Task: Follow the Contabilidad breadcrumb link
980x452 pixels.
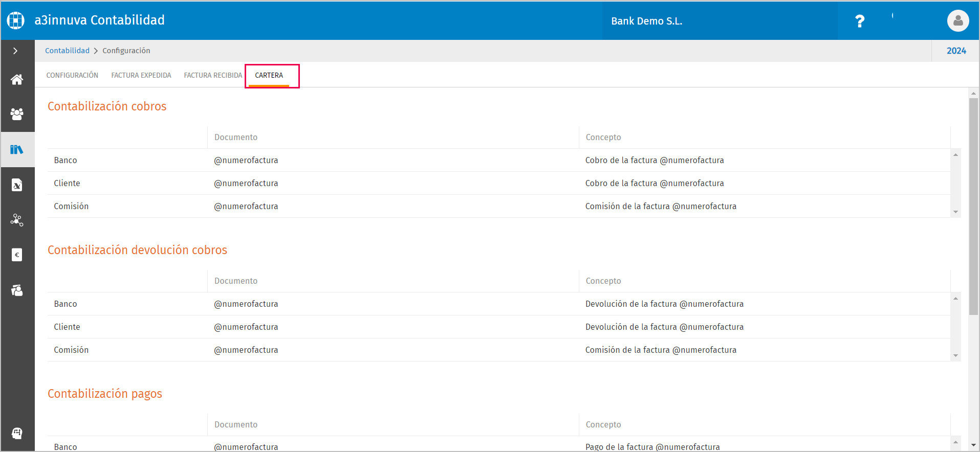Action: click(67, 51)
